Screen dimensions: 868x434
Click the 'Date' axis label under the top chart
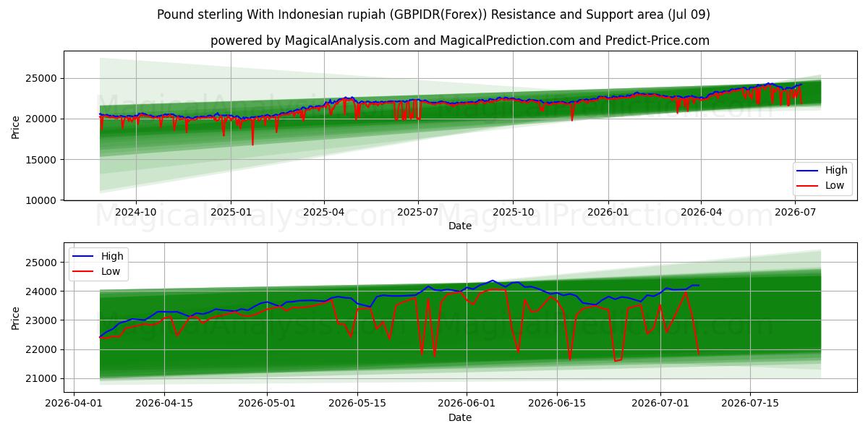point(460,226)
